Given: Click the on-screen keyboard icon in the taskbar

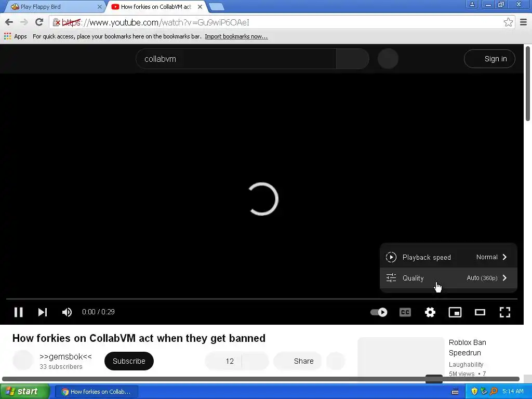Looking at the screenshot, I should click(455, 392).
